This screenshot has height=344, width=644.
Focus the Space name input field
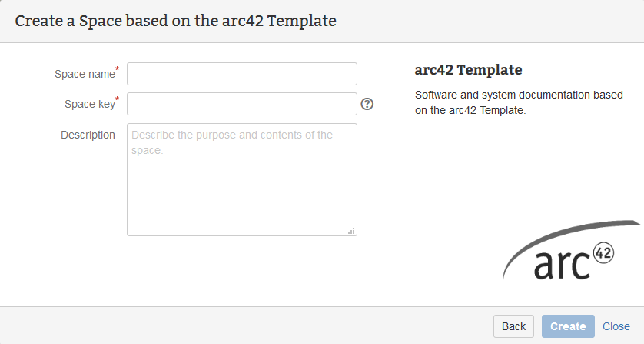coord(242,74)
